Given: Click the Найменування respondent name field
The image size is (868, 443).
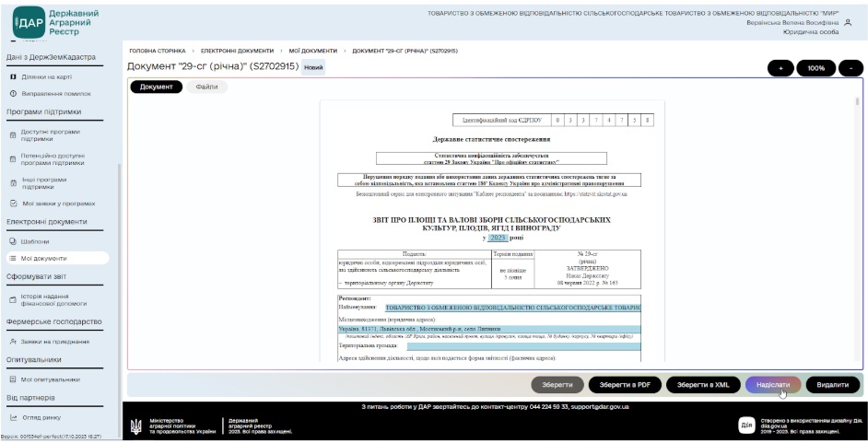Looking at the screenshot, I should (x=512, y=308).
